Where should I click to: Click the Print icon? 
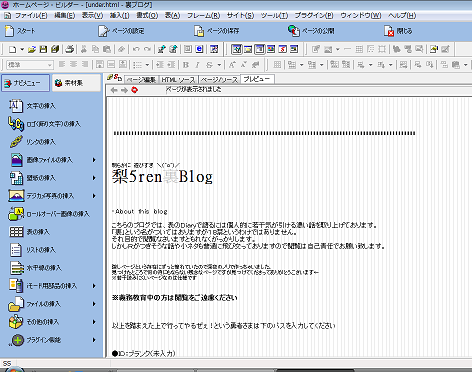click(x=70, y=49)
